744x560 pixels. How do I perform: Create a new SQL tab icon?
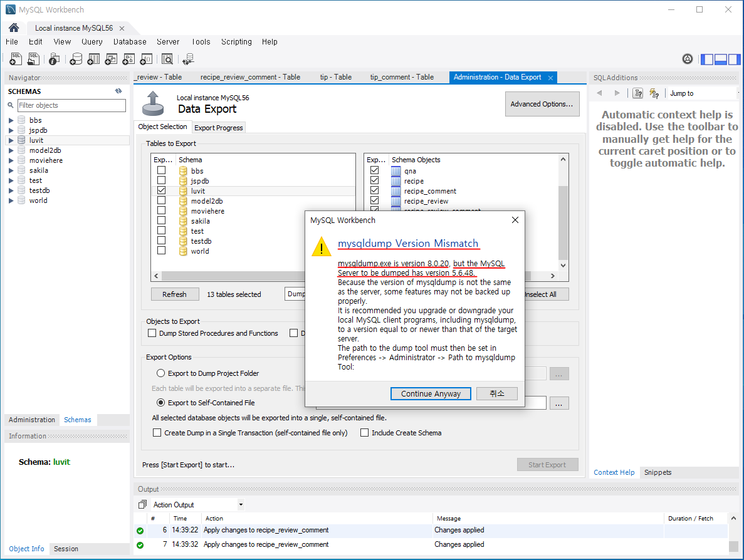pos(15,59)
